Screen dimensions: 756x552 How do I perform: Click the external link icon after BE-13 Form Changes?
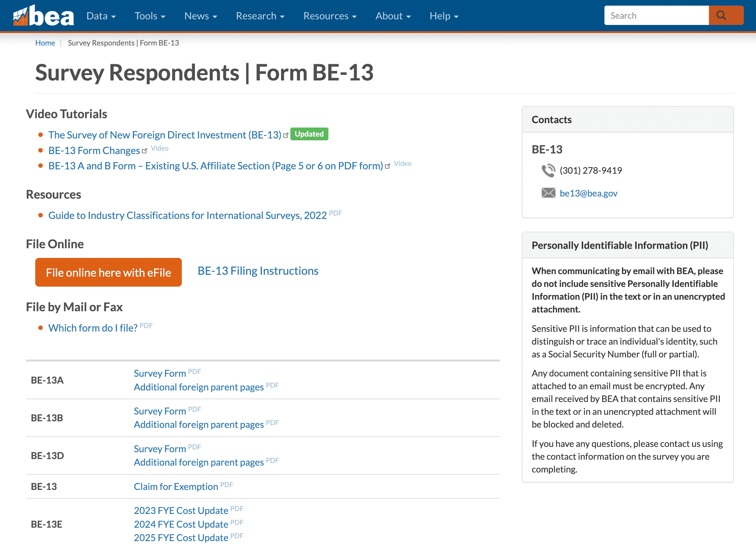click(x=144, y=151)
